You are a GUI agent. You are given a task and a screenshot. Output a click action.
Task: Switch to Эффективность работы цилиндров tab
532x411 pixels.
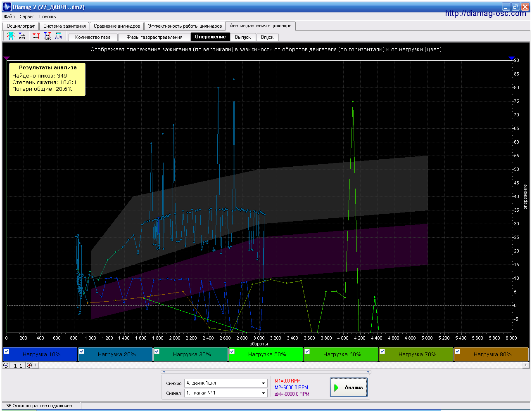(185, 26)
